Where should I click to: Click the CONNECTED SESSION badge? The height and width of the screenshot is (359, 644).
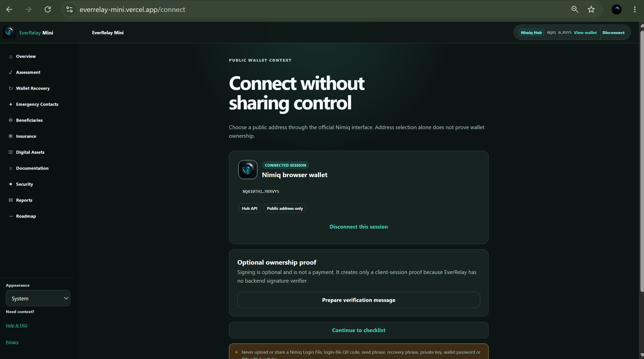coord(285,165)
